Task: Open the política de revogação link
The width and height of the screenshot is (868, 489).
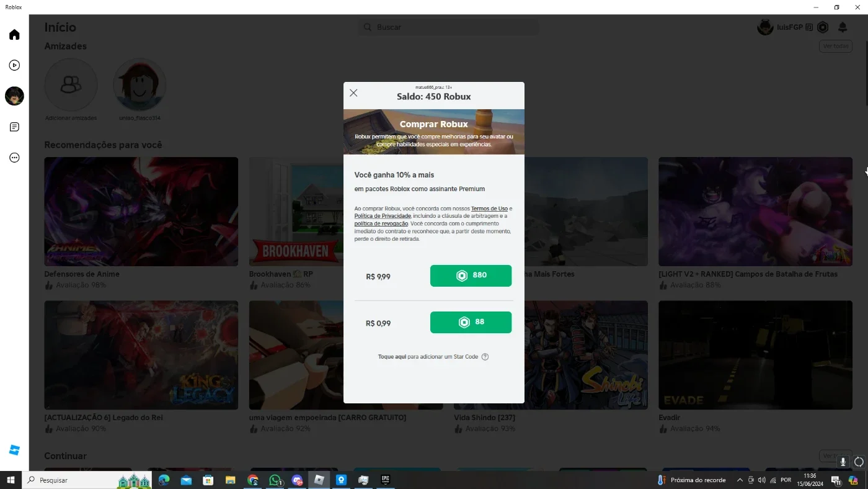Action: click(x=381, y=223)
